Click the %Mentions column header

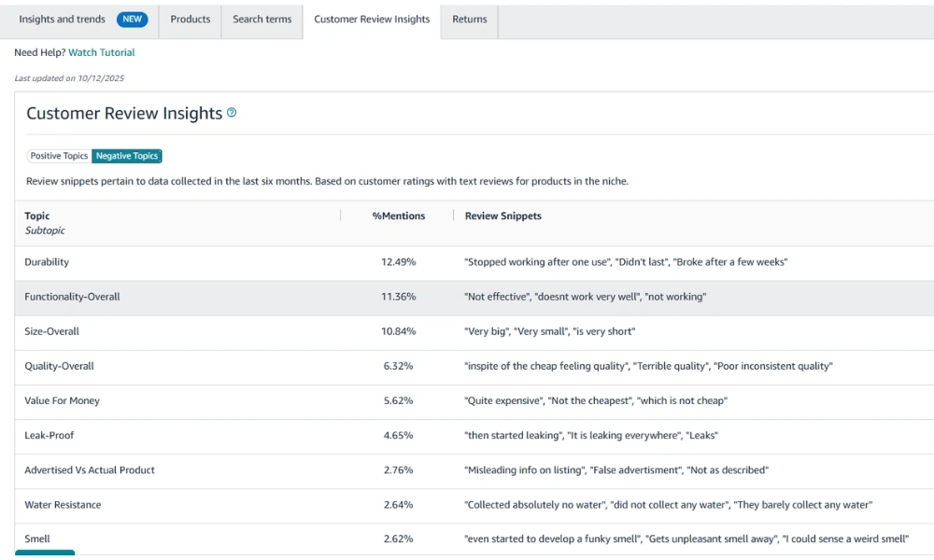pos(398,216)
